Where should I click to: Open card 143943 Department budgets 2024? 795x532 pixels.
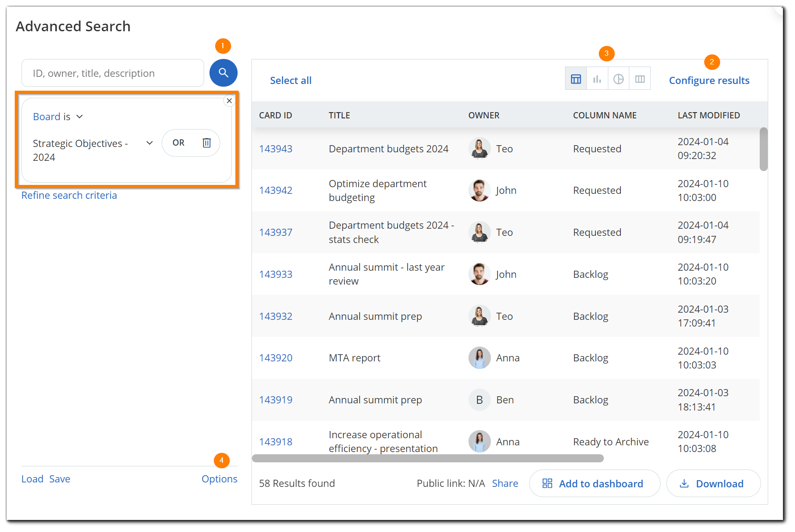(x=276, y=148)
